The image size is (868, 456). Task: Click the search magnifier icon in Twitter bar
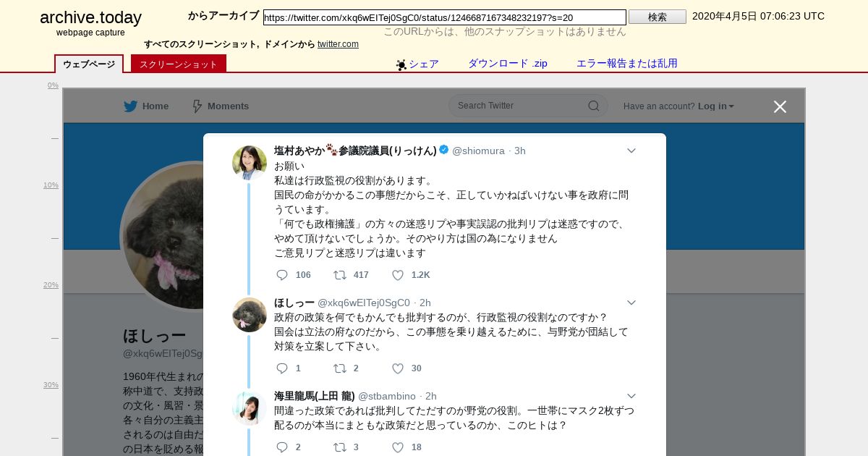click(x=594, y=106)
